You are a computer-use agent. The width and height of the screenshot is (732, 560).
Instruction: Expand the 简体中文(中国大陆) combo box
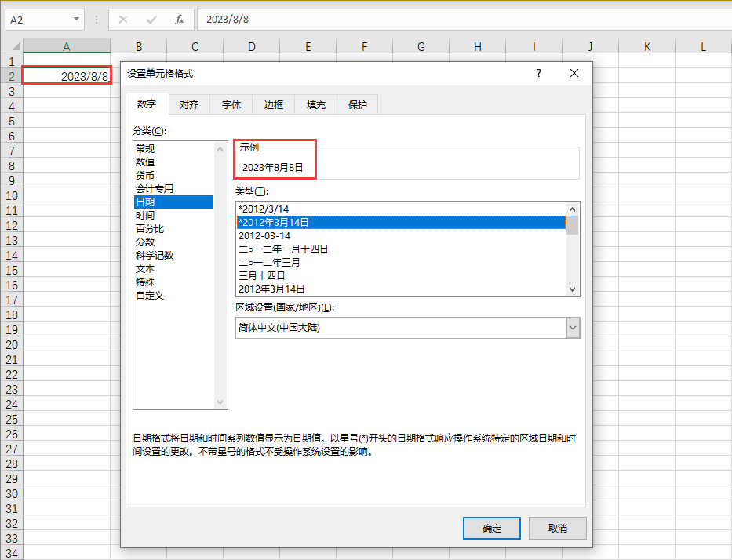click(x=572, y=328)
